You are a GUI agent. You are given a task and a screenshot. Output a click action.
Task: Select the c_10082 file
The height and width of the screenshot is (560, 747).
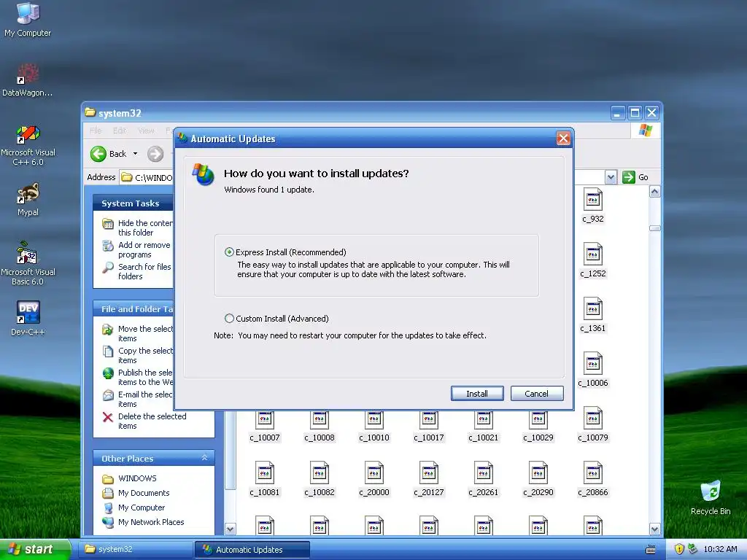[320, 479]
